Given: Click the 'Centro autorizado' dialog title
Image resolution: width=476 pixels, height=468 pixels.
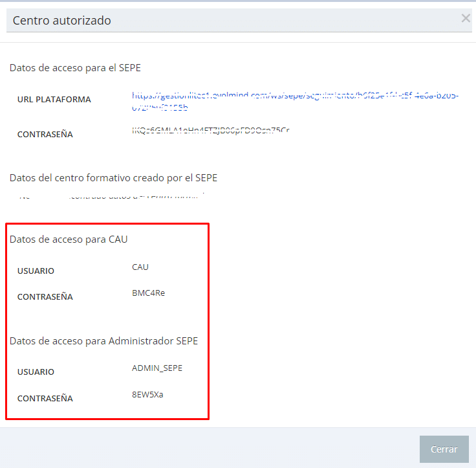Looking at the screenshot, I should click(x=62, y=21).
